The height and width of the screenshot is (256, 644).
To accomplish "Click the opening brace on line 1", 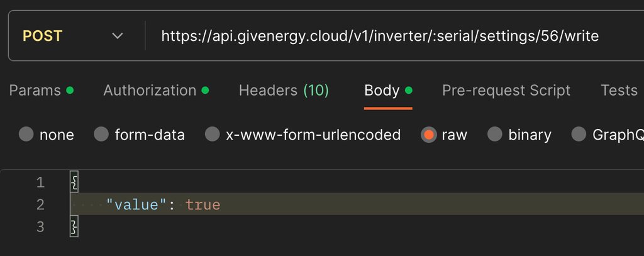I will pos(74,183).
